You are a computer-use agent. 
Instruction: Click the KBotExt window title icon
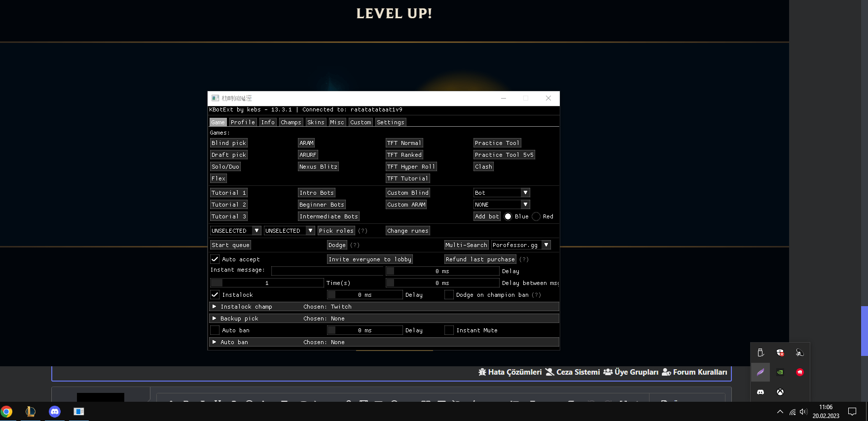215,98
